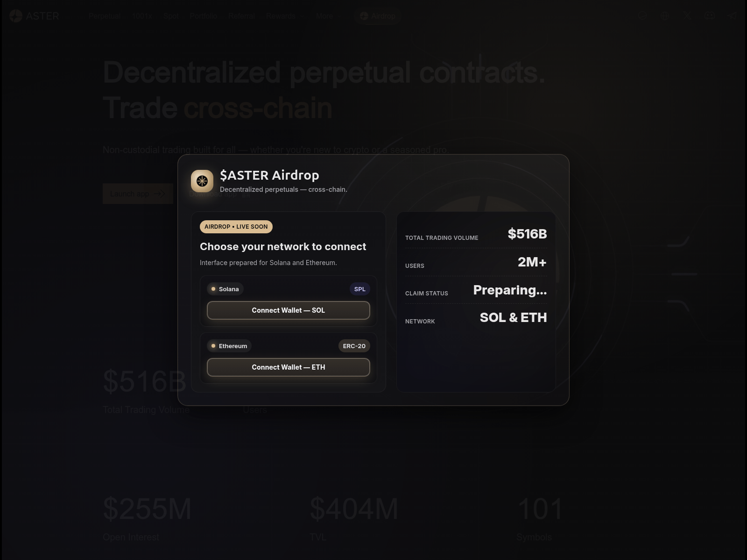The height and width of the screenshot is (560, 747).
Task: Open the Spot navigation item
Action: point(170,16)
